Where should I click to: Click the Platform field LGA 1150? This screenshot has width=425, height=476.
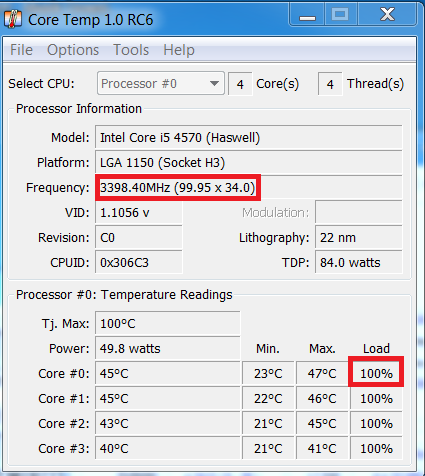click(x=249, y=162)
